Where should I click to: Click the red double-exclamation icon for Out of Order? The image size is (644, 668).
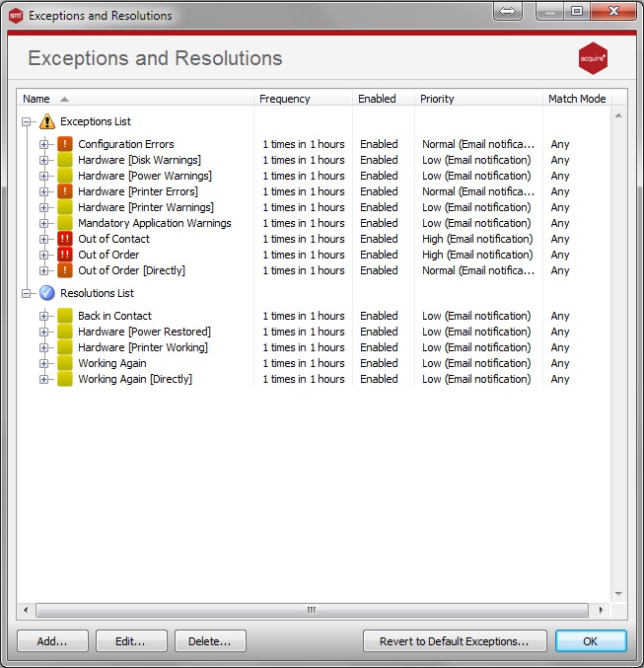click(65, 255)
